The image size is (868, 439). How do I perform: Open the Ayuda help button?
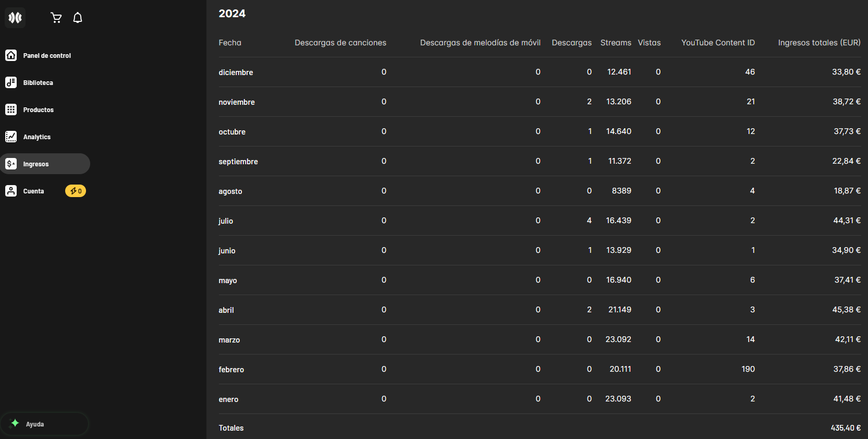[44, 424]
